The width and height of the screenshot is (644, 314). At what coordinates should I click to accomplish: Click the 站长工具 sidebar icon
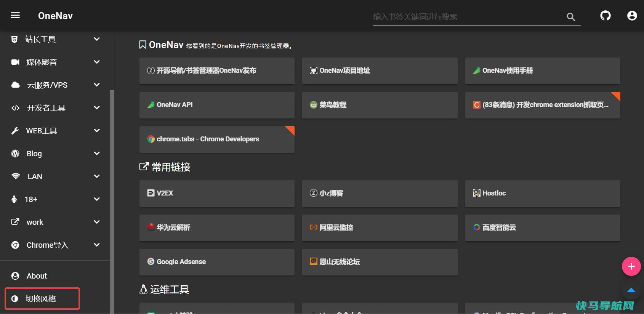point(14,39)
